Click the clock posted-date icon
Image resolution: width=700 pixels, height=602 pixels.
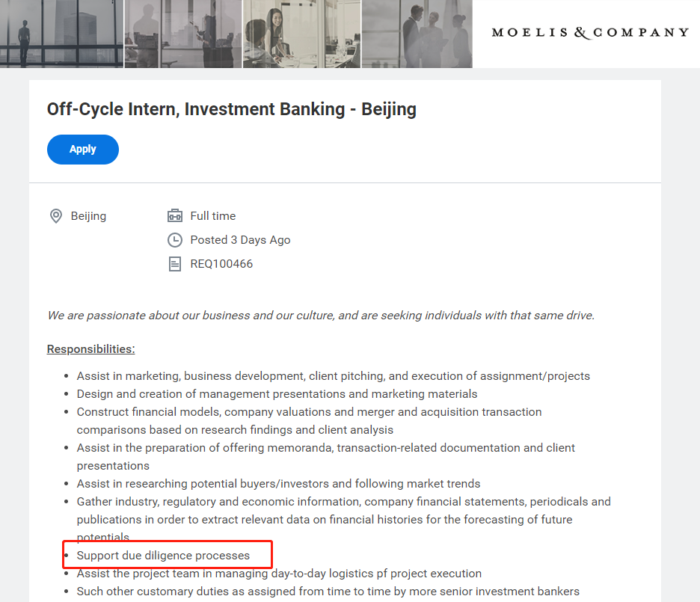click(175, 240)
